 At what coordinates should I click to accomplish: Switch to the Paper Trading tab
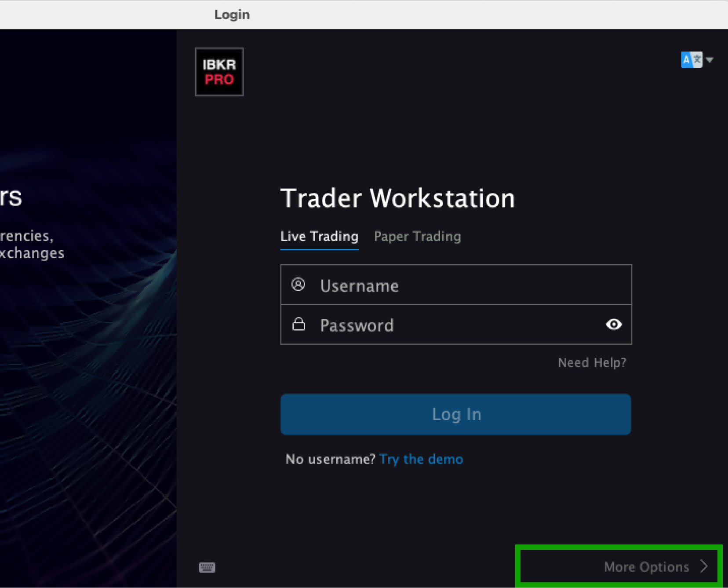tap(417, 237)
